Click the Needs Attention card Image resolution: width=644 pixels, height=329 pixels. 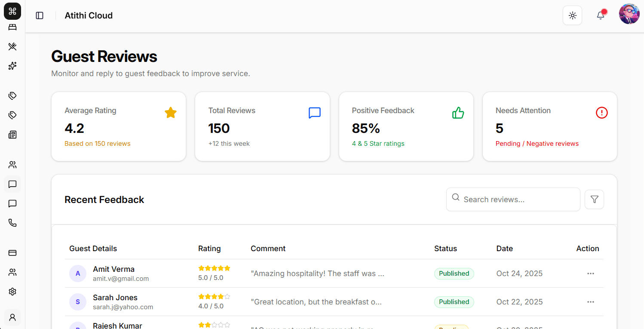[x=549, y=126]
